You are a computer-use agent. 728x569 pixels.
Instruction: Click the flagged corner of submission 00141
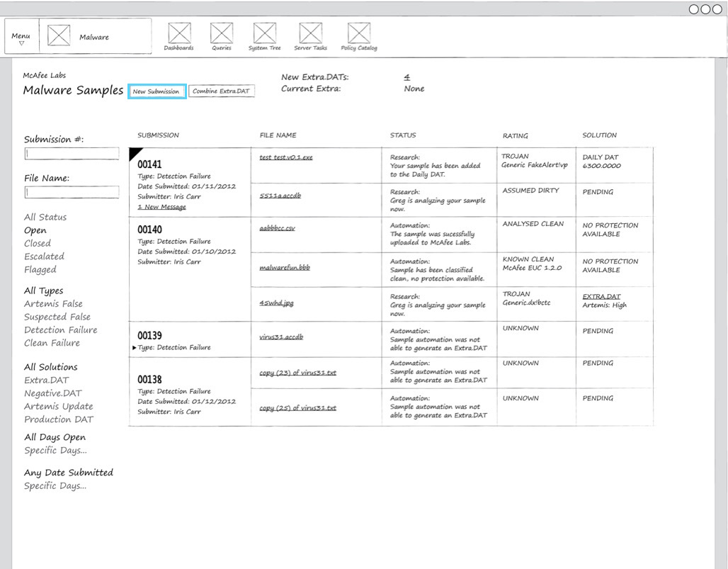(x=135, y=152)
